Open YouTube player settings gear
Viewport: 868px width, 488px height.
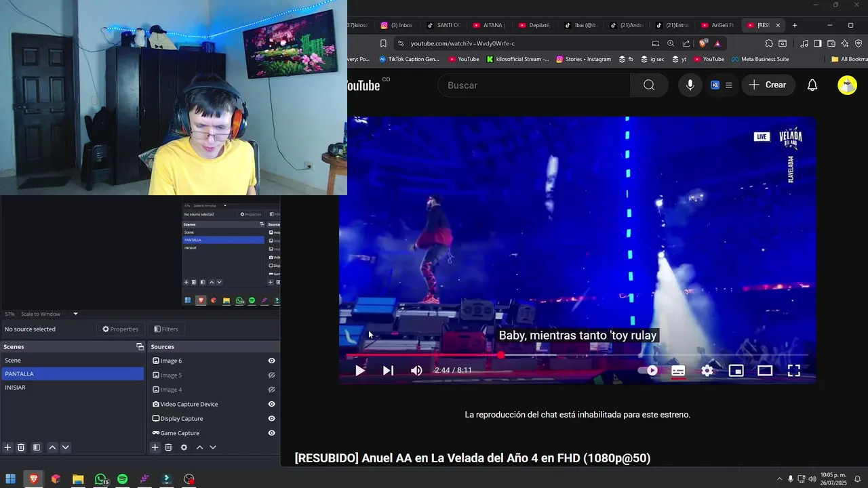(x=707, y=371)
